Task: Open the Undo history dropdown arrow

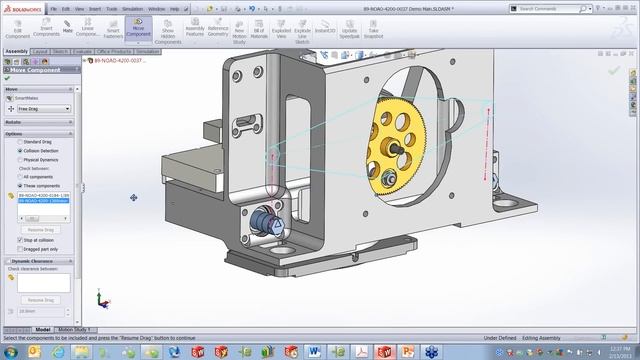Action: 258,9
